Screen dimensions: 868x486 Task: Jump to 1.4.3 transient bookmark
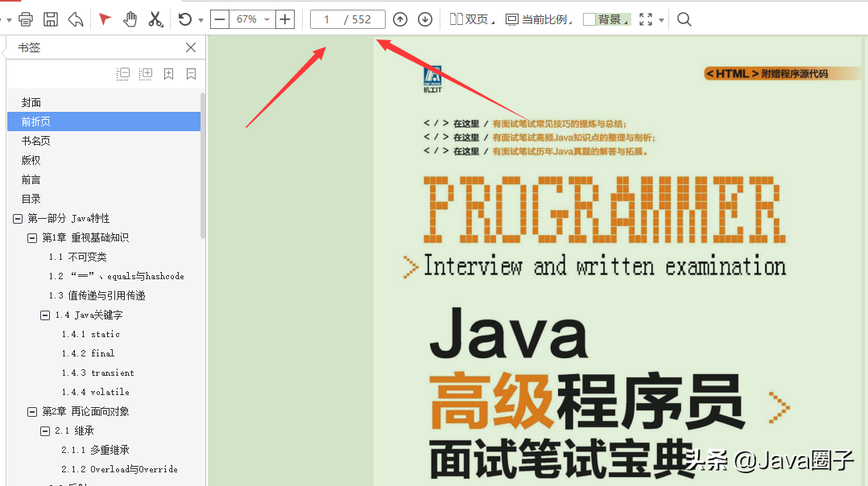point(98,373)
